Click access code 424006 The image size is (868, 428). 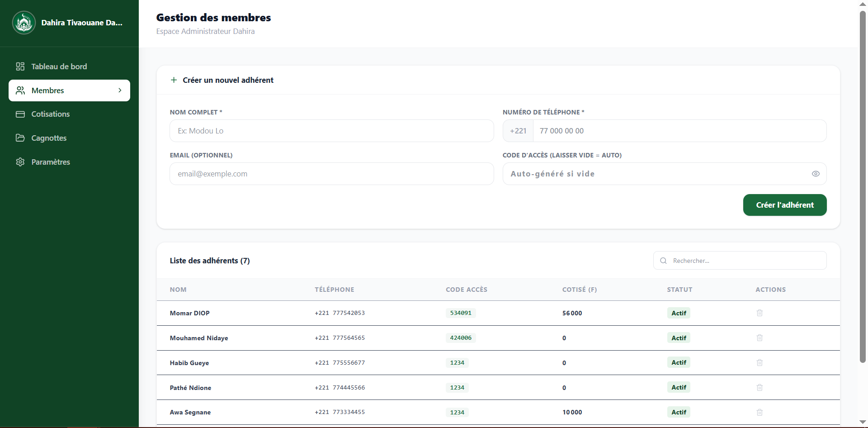[x=461, y=338]
